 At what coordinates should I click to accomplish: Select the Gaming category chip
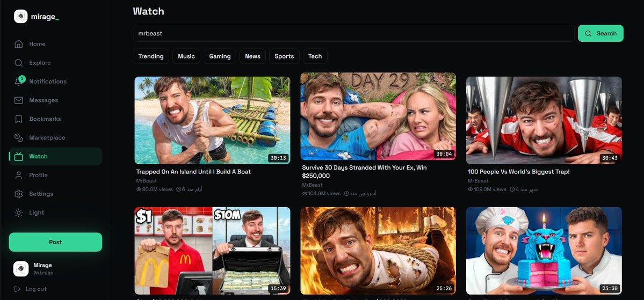pyautogui.click(x=220, y=56)
